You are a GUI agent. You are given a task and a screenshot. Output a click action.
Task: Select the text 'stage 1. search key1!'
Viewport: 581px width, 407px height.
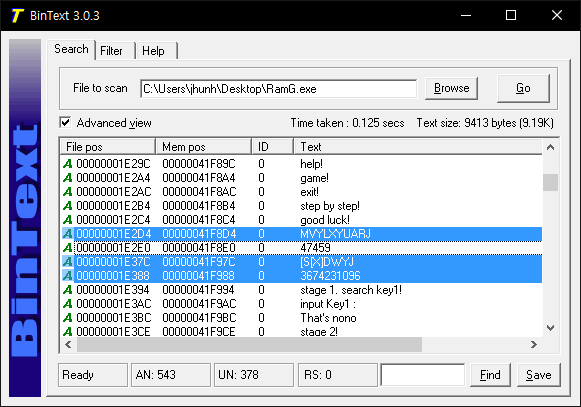click(351, 290)
